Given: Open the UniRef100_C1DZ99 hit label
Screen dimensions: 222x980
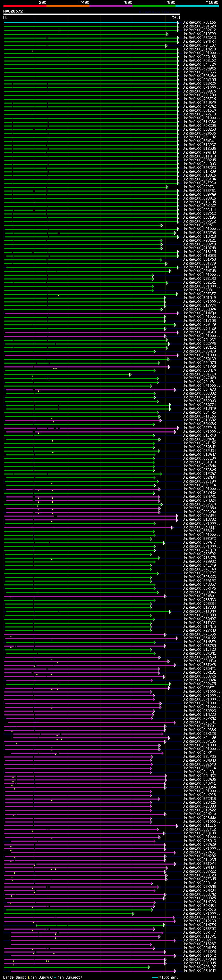Looking at the screenshot, I should point(199,34).
